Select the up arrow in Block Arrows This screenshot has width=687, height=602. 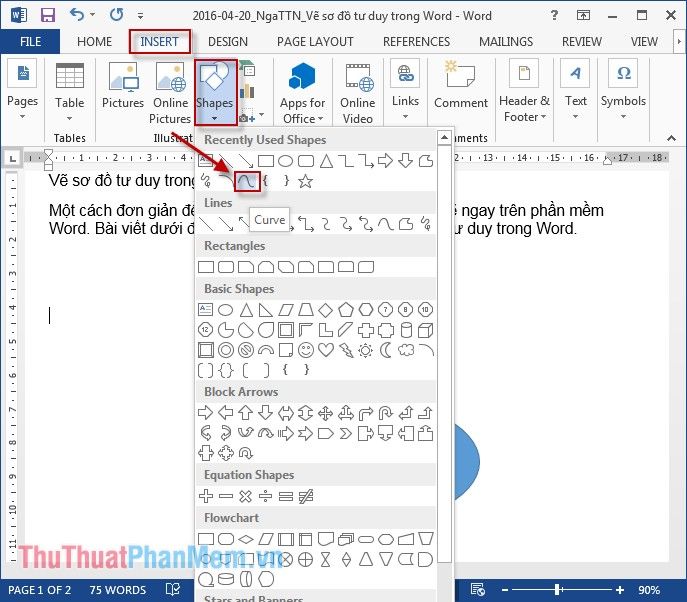[x=245, y=413]
